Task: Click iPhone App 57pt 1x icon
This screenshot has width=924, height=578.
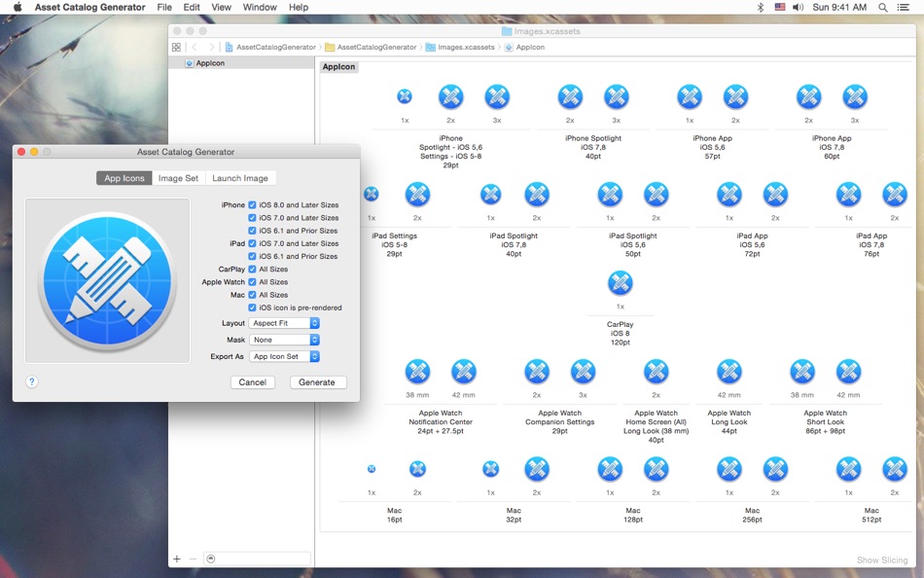Action: coord(690,96)
